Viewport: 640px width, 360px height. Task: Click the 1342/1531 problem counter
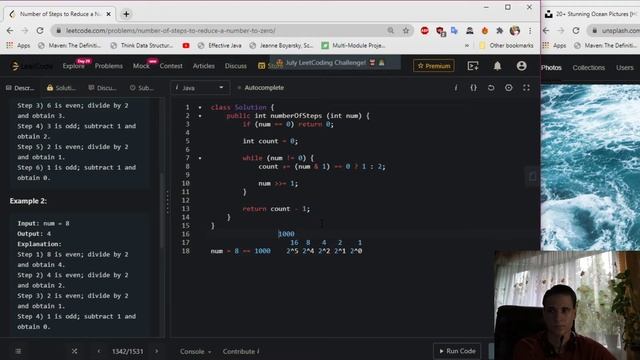[127, 351]
